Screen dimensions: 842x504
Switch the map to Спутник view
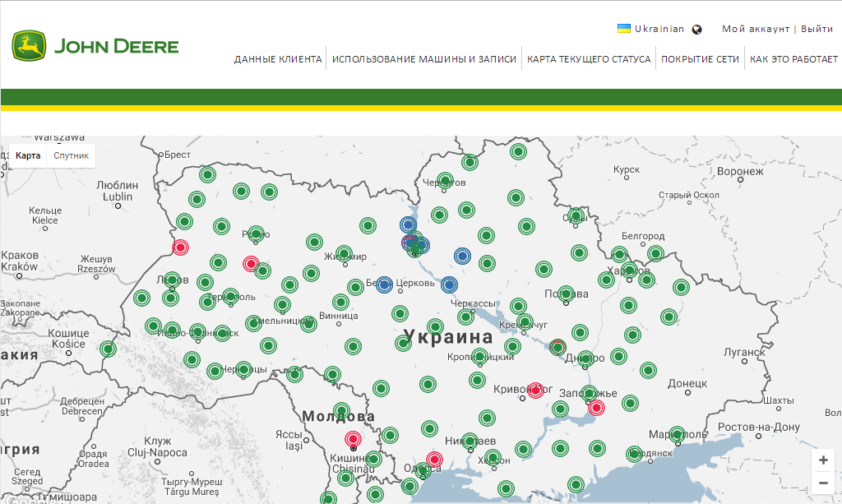(71, 155)
